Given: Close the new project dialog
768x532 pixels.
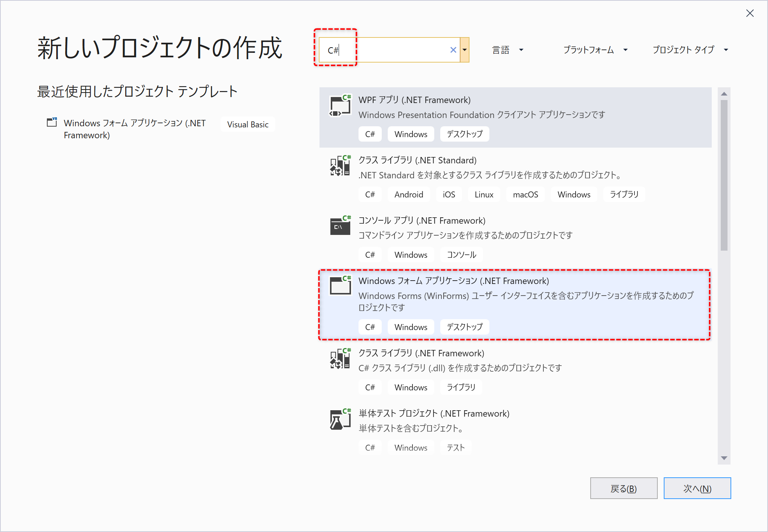Looking at the screenshot, I should (750, 13).
